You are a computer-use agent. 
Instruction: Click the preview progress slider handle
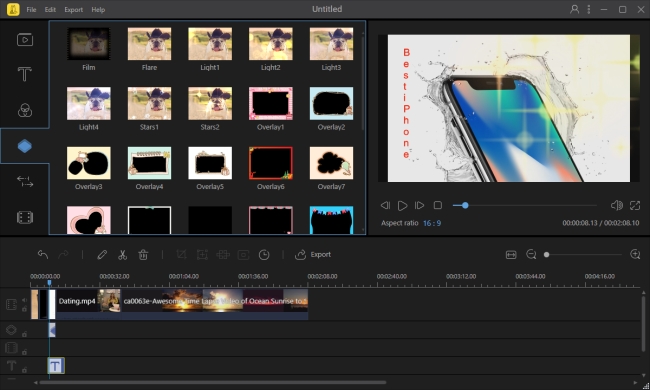pyautogui.click(x=465, y=205)
